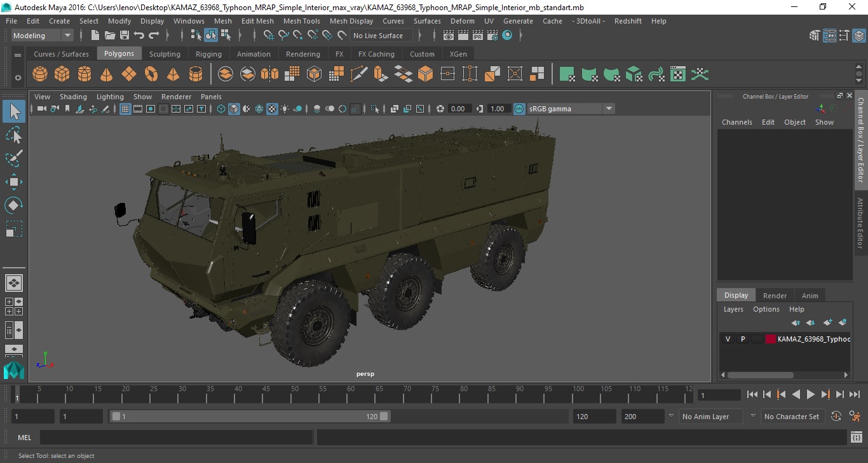Open a scene with the folder icon
868x463 pixels.
point(110,36)
